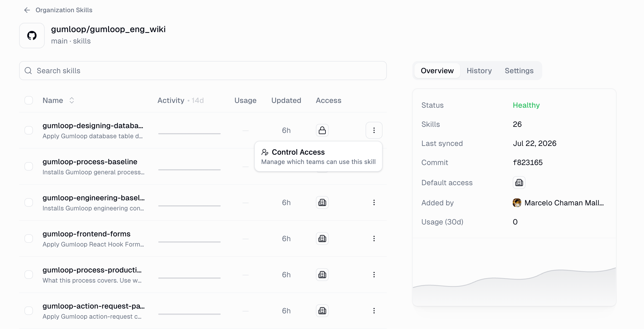644x329 pixels.
Task: Click the Access column header
Action: pyautogui.click(x=328, y=100)
